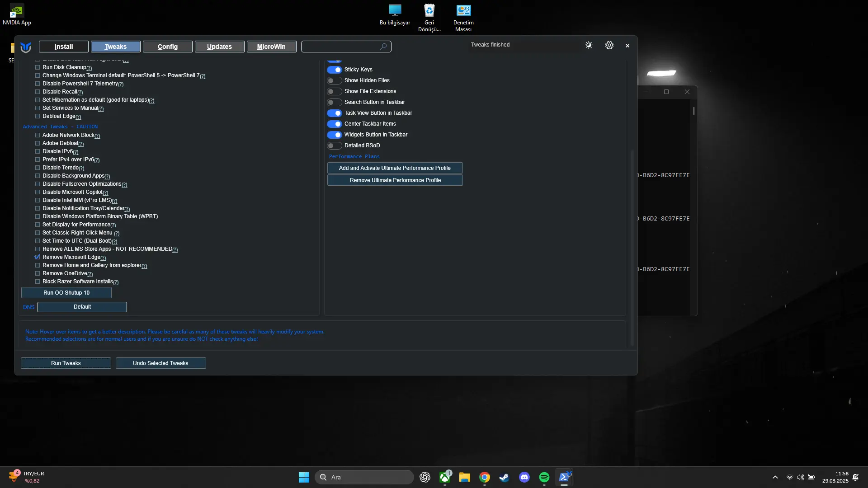868x488 pixels.
Task: Check the Debloat Edge checkbox
Action: click(38, 116)
